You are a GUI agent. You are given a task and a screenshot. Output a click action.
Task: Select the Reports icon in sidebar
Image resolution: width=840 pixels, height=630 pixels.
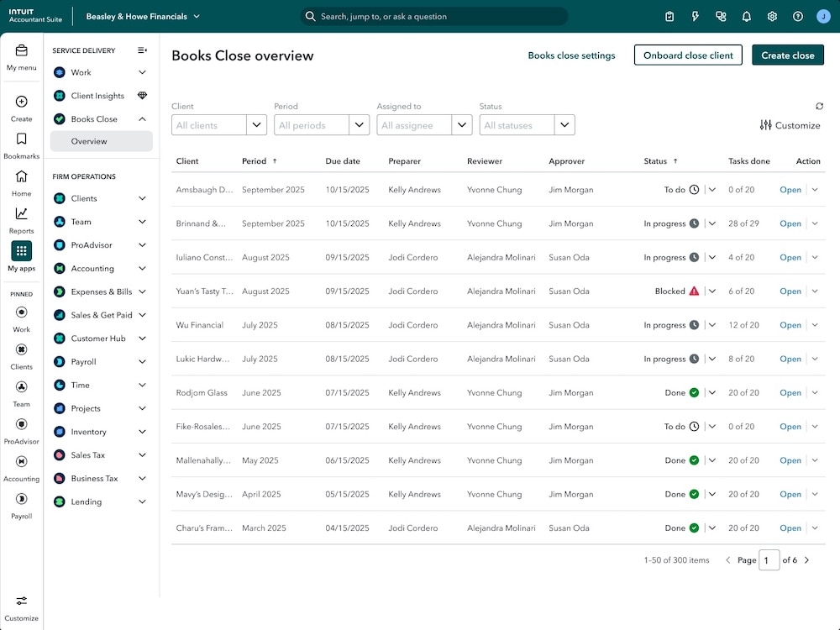click(x=21, y=214)
